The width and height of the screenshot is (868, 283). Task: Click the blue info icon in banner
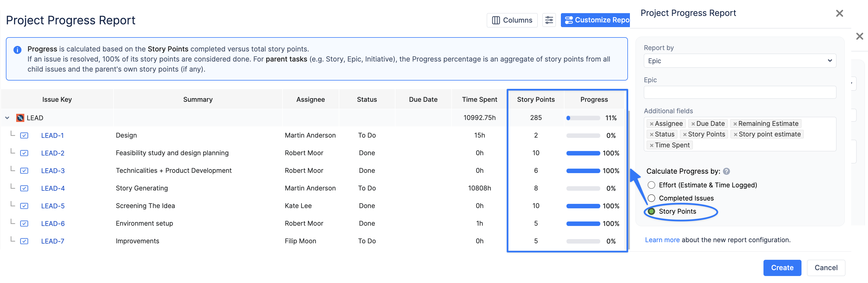17,50
